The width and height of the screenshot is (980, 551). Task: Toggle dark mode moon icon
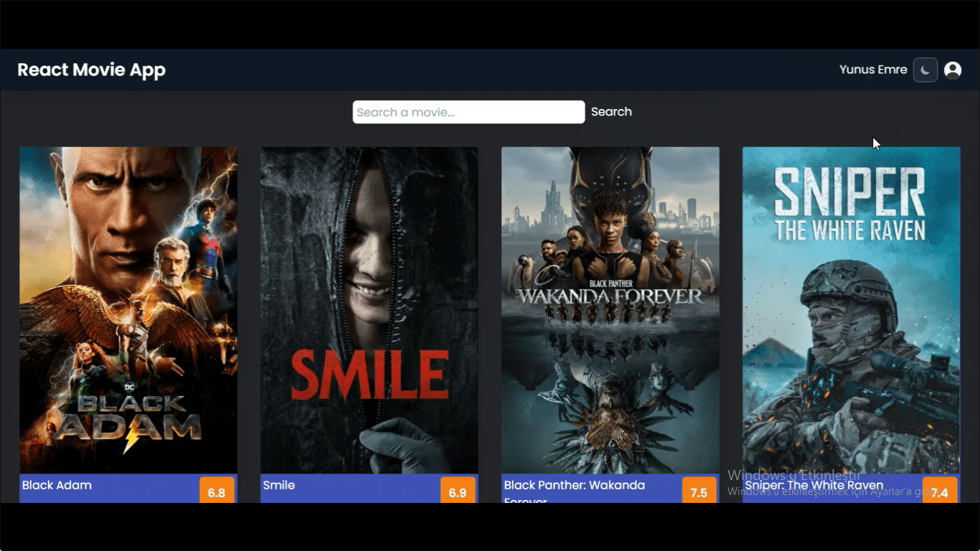click(x=925, y=70)
